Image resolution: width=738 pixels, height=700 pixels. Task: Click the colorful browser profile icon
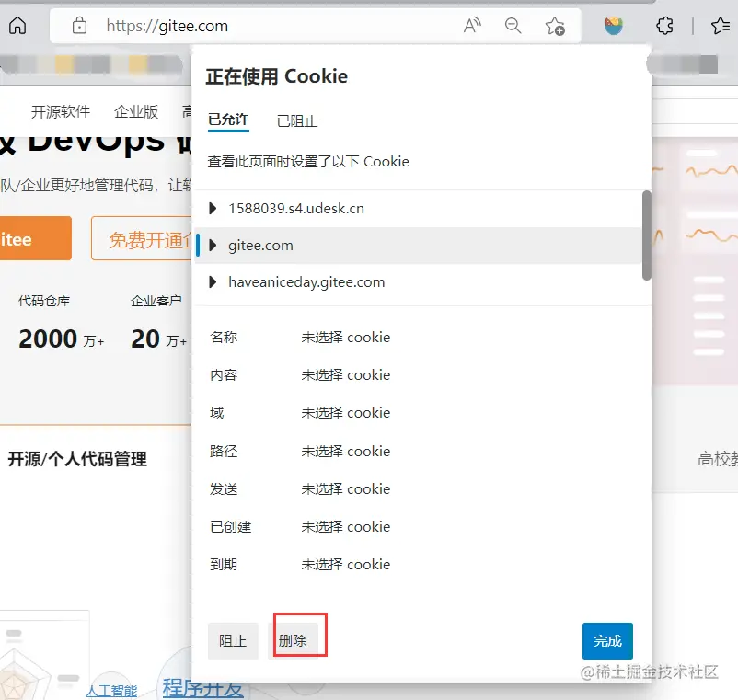616,25
